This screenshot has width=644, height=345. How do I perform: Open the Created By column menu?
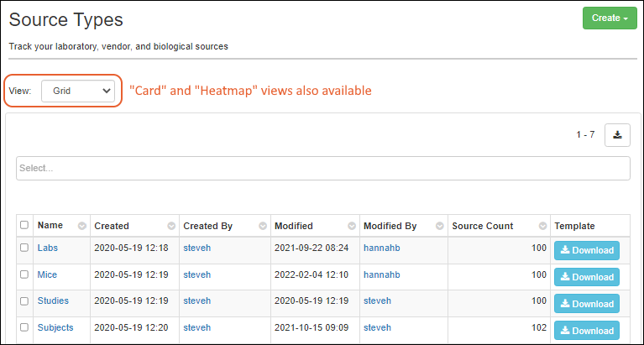(262, 226)
